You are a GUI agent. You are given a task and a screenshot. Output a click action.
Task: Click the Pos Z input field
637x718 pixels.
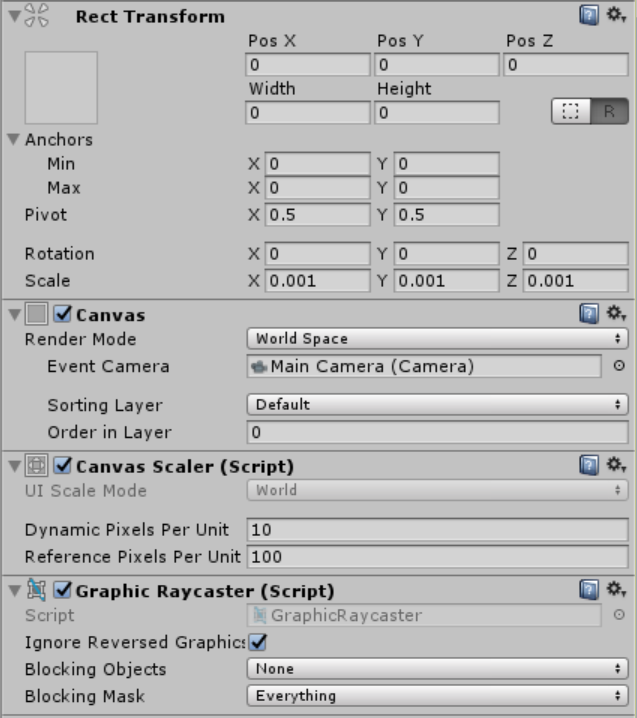point(566,65)
